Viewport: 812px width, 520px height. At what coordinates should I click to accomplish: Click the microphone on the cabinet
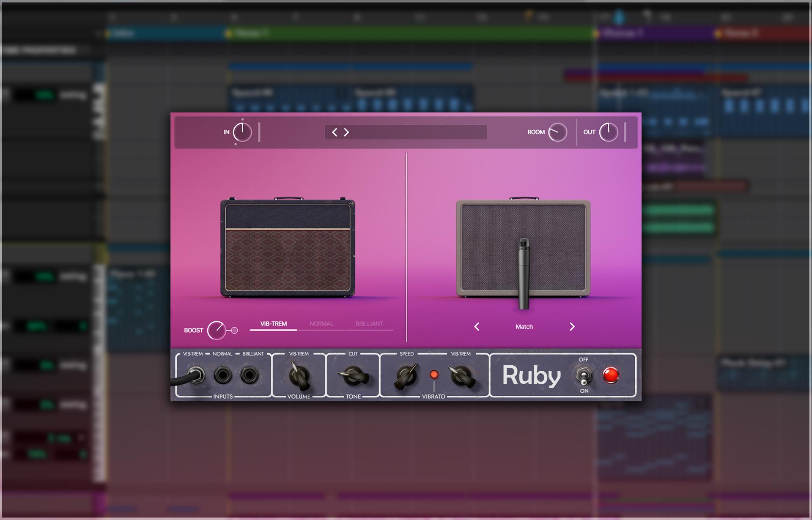coord(524,274)
